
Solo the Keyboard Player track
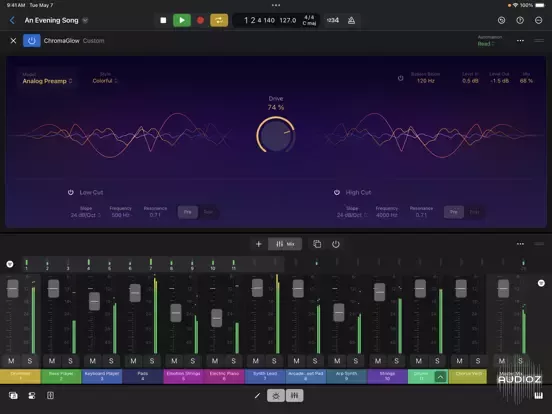(x=111, y=361)
